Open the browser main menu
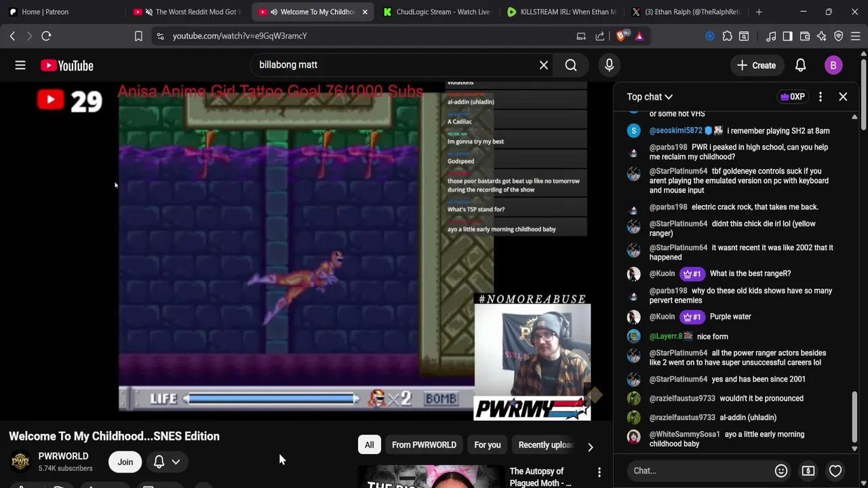 pyautogui.click(x=856, y=36)
